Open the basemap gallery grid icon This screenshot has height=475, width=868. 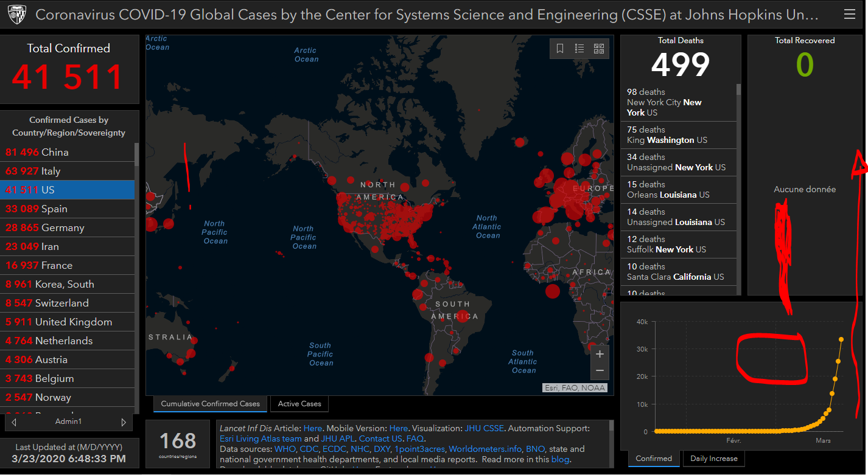coord(599,49)
